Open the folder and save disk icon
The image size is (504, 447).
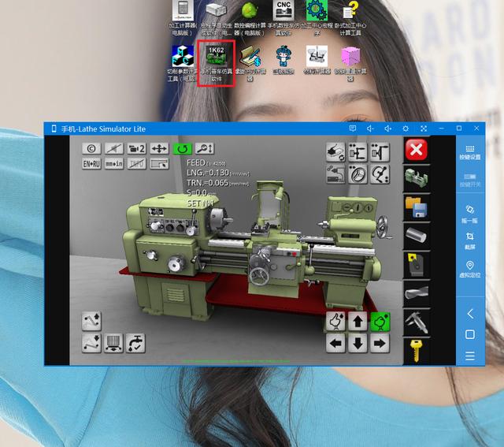point(417,207)
